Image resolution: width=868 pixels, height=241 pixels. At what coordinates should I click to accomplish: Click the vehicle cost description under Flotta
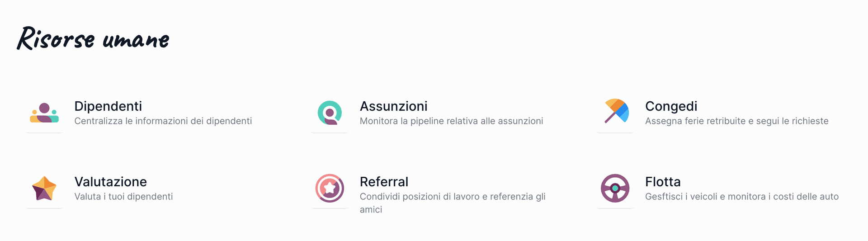[x=741, y=197]
